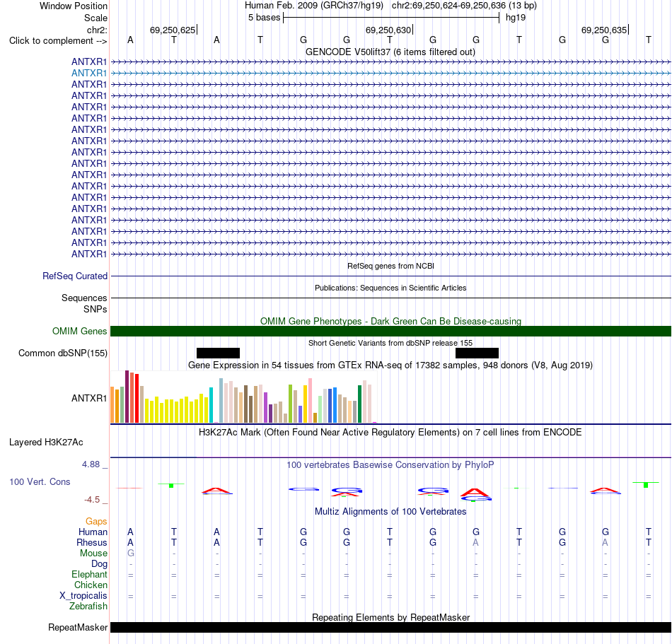Screen dimensions: 672x644
Task: Click the gray G in Mouse alignment row
Action: click(131, 554)
